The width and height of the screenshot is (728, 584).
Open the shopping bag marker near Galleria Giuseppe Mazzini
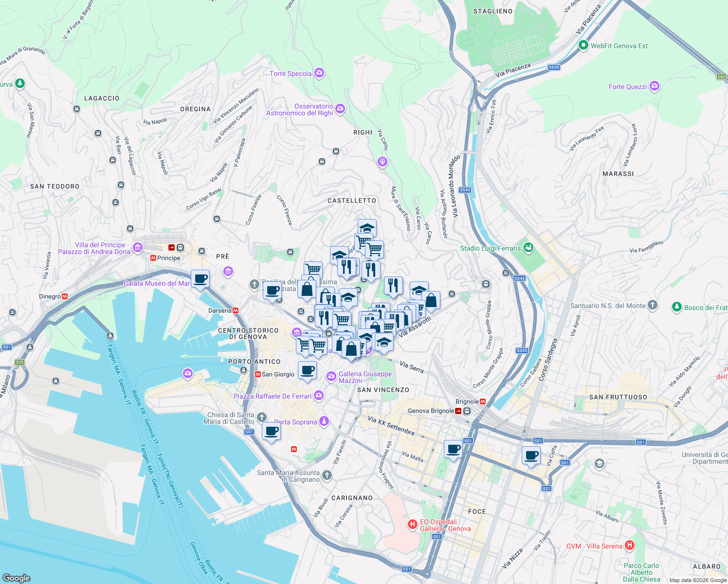coord(351,349)
